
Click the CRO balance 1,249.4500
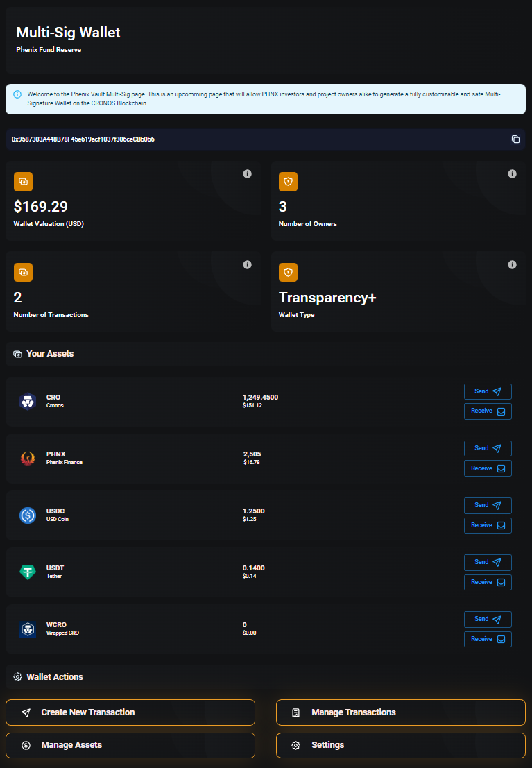pos(261,398)
